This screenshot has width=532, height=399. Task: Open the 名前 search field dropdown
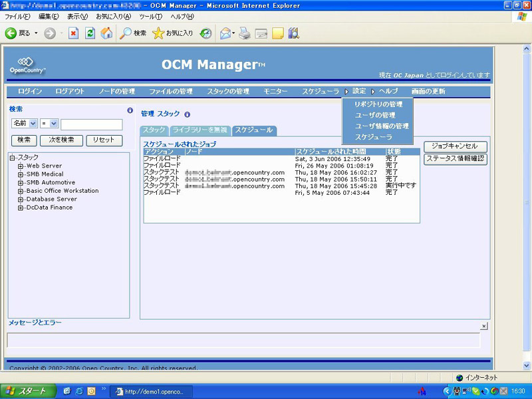pos(33,124)
